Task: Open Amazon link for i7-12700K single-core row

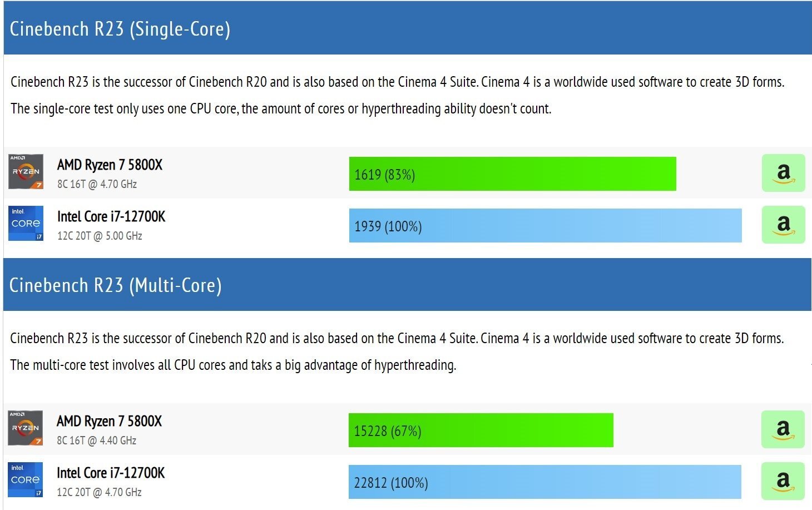Action: tap(783, 225)
